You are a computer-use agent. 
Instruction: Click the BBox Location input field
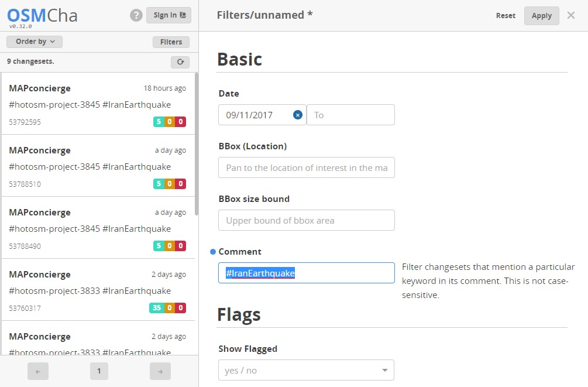(x=307, y=167)
